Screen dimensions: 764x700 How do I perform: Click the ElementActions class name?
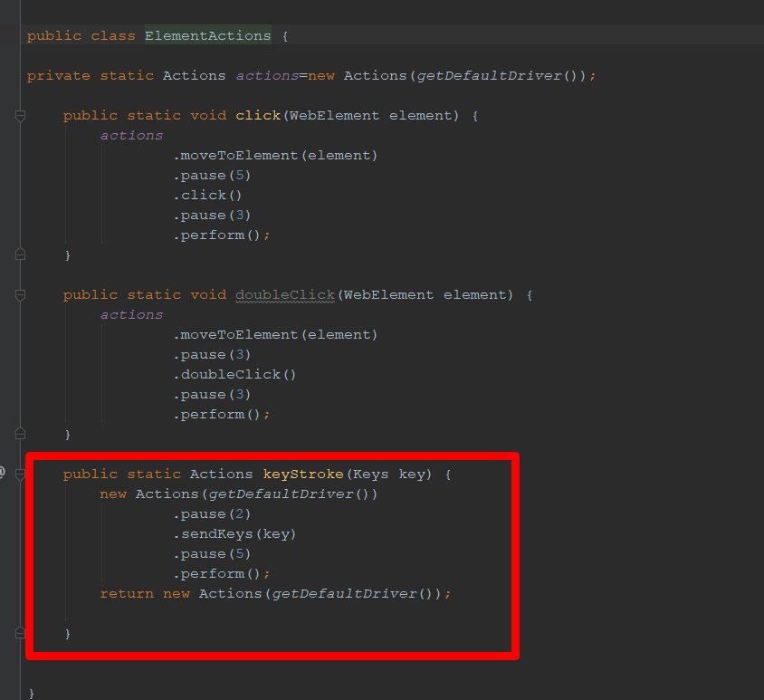click(207, 35)
